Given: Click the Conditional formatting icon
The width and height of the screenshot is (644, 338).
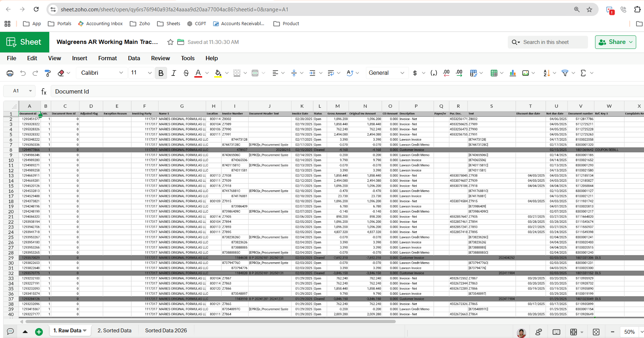Looking at the screenshot, I should click(473, 73).
